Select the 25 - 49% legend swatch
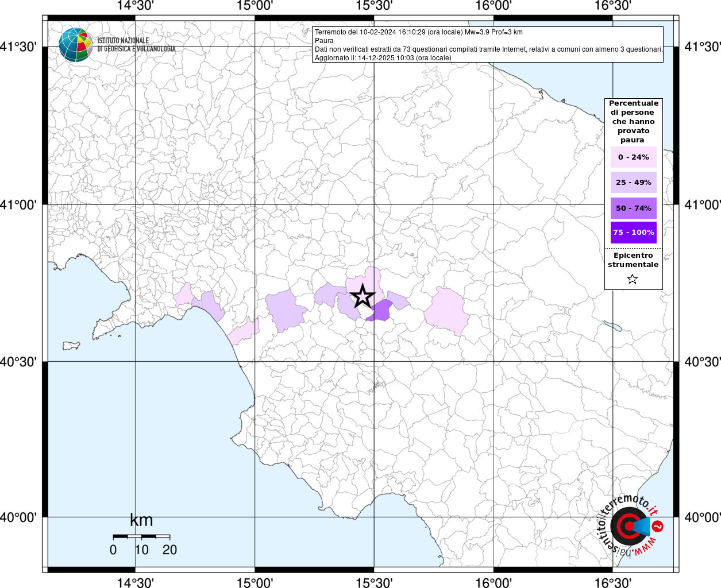This screenshot has height=588, width=721. point(633,182)
